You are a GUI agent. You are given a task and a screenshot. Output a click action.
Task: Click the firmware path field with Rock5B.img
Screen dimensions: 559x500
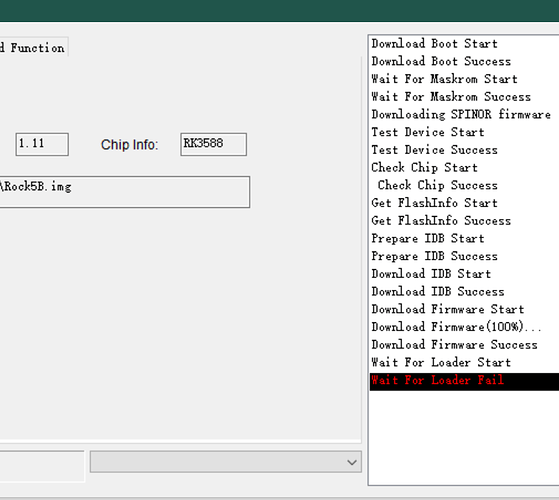[x=124, y=192]
